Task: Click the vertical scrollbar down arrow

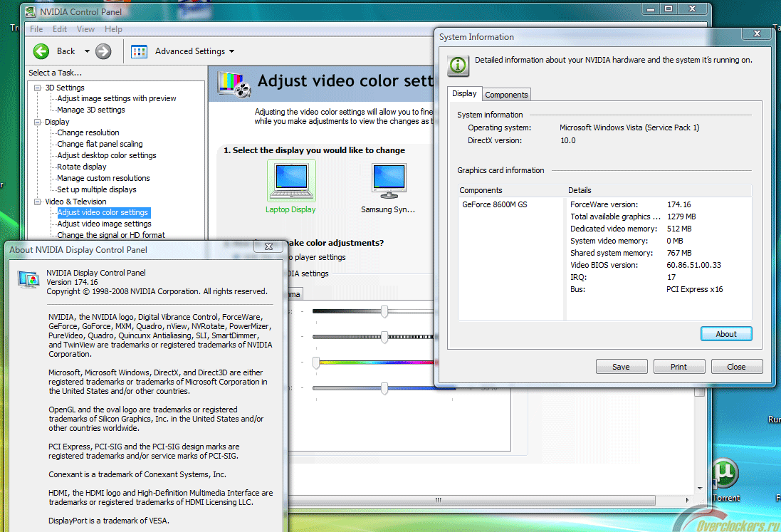Action: point(700,489)
